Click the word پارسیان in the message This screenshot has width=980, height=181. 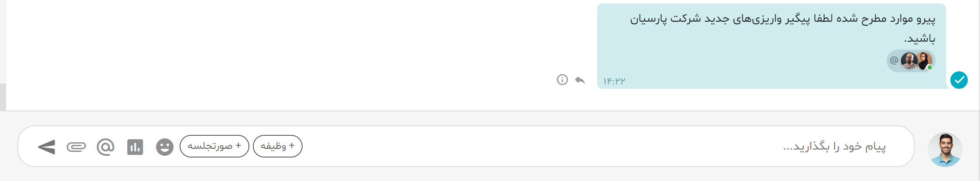(648, 19)
